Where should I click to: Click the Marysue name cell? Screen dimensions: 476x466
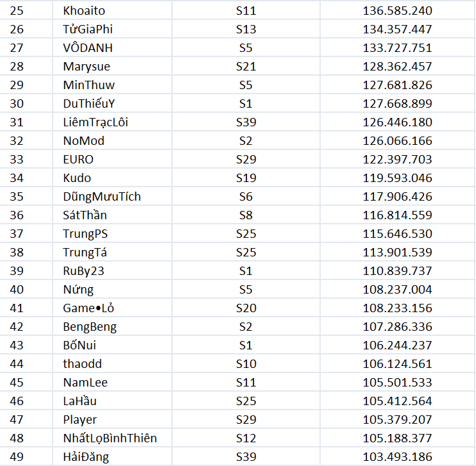click(112, 66)
